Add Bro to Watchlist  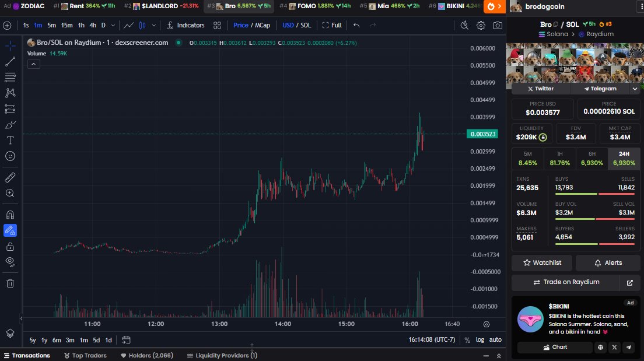click(542, 263)
